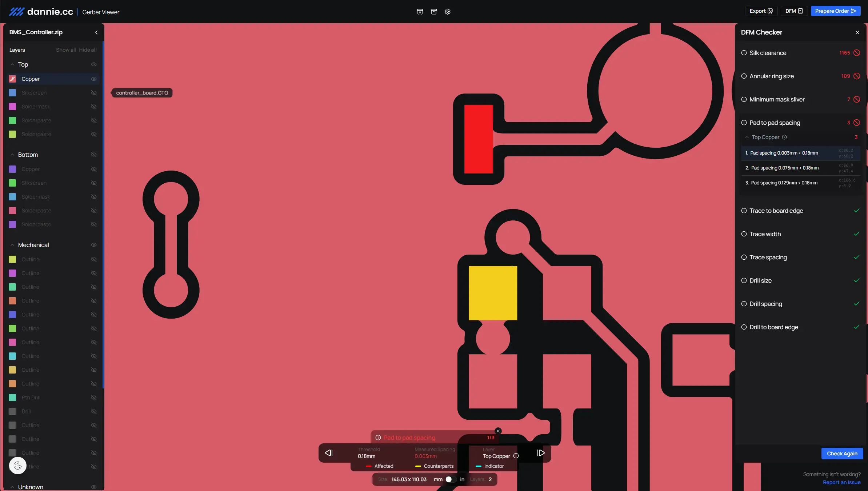Open the Annular ring size check
The width and height of the screenshot is (868, 491).
pos(771,76)
